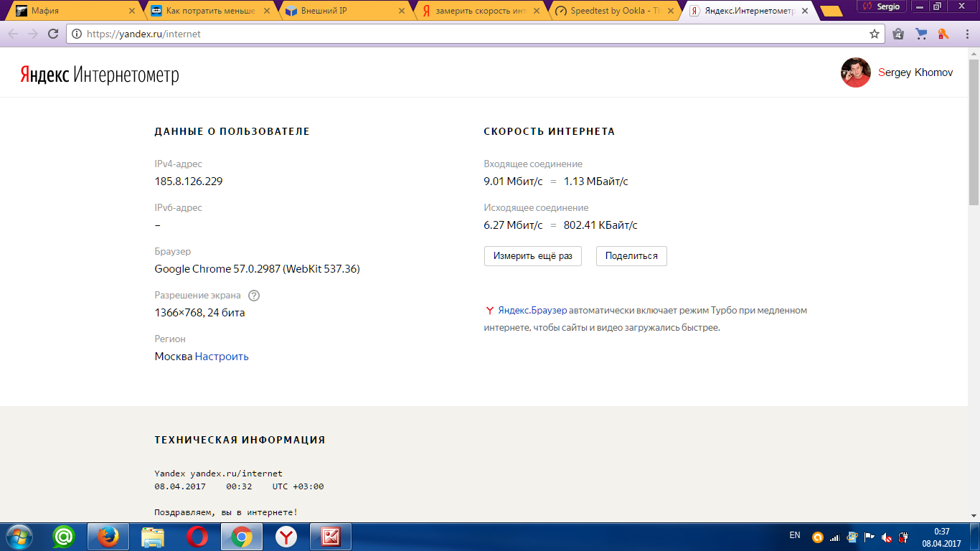Viewport: 980px width, 551px height.
Task: Open Sergey Khomov's avatar
Action: [x=856, y=72]
